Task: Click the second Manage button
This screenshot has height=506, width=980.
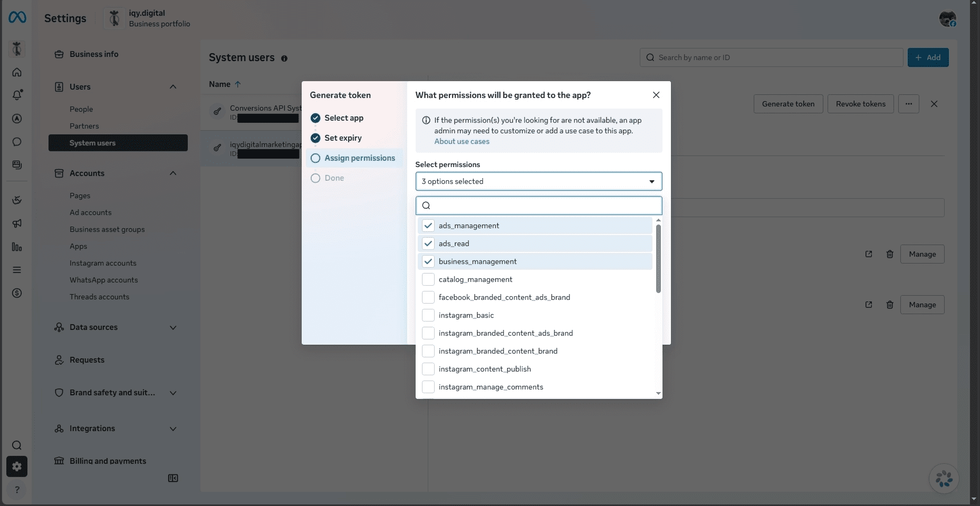Action: (x=923, y=305)
